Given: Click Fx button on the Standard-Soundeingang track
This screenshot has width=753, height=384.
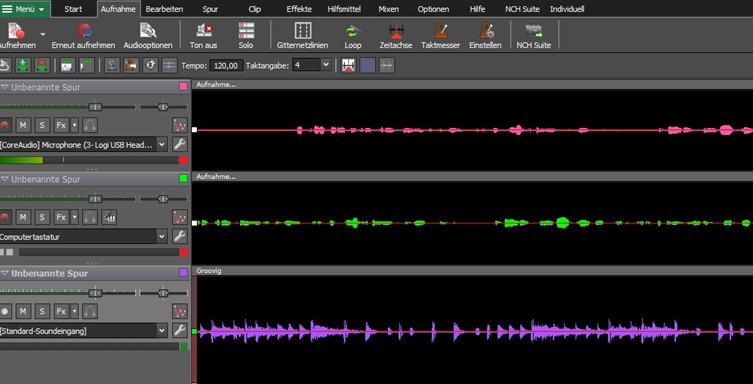Looking at the screenshot, I should coord(61,312).
